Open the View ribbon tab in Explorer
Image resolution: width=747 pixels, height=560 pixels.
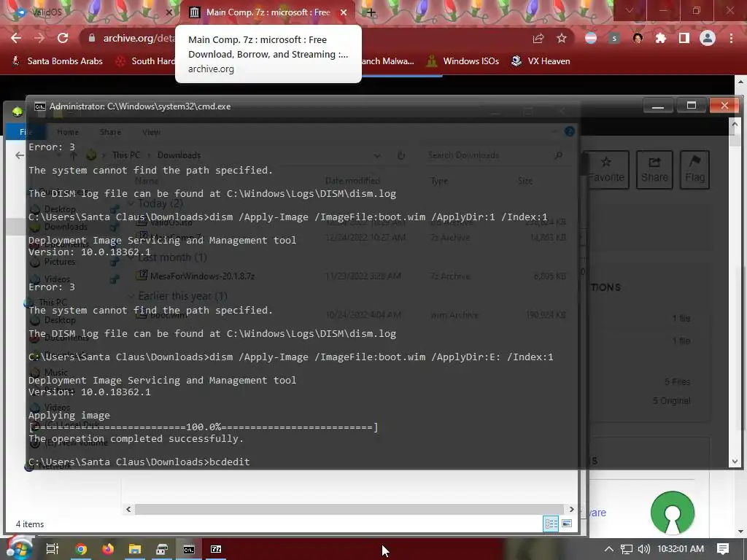pos(151,132)
